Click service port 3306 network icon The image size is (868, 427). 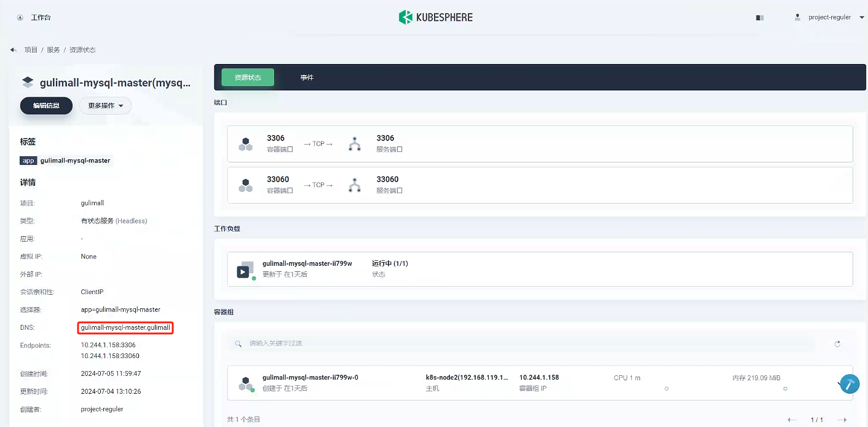[355, 143]
